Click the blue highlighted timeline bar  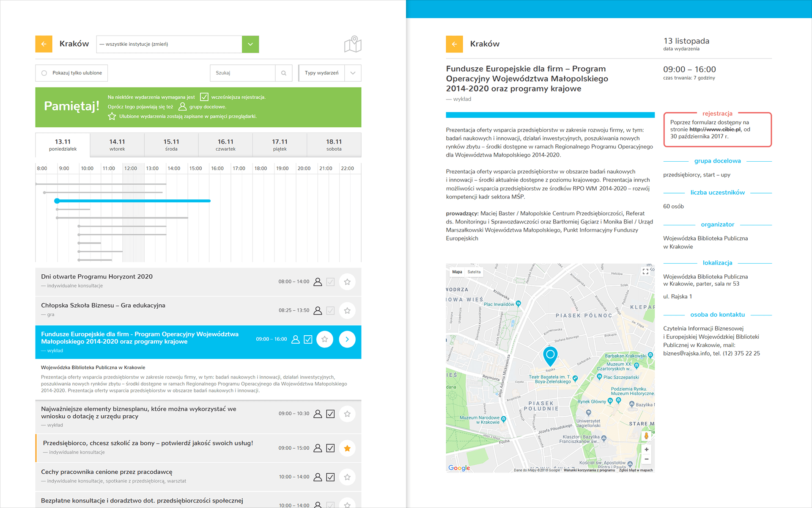133,201
